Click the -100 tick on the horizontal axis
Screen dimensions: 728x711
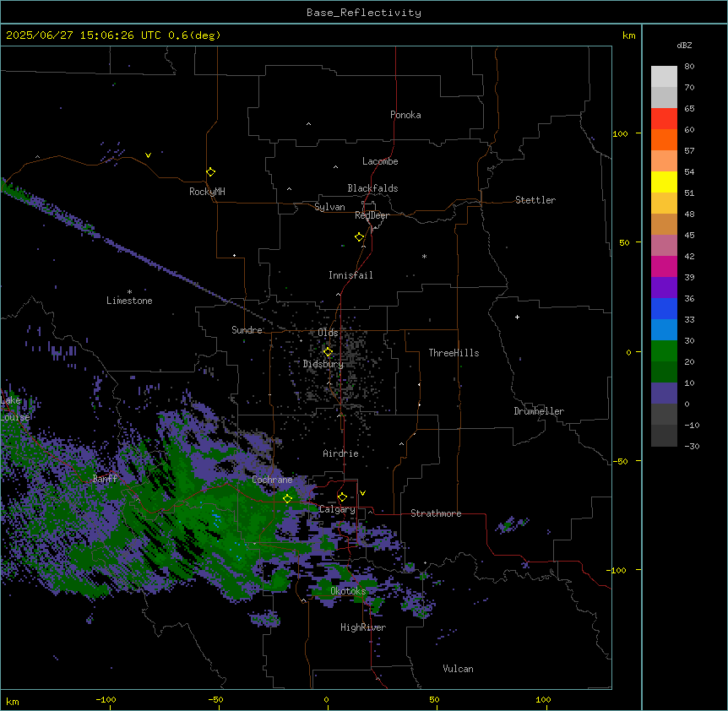(x=106, y=699)
